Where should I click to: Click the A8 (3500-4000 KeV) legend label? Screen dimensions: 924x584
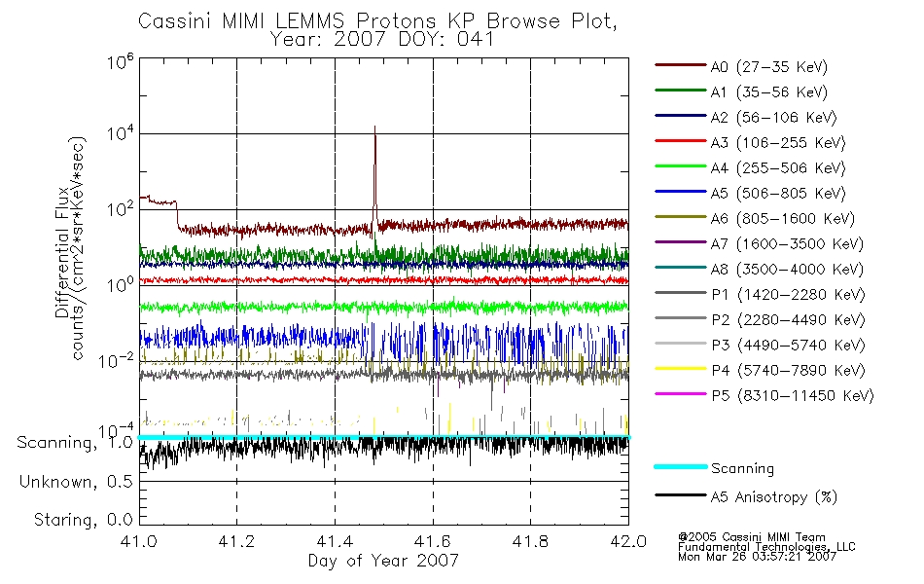point(787,270)
